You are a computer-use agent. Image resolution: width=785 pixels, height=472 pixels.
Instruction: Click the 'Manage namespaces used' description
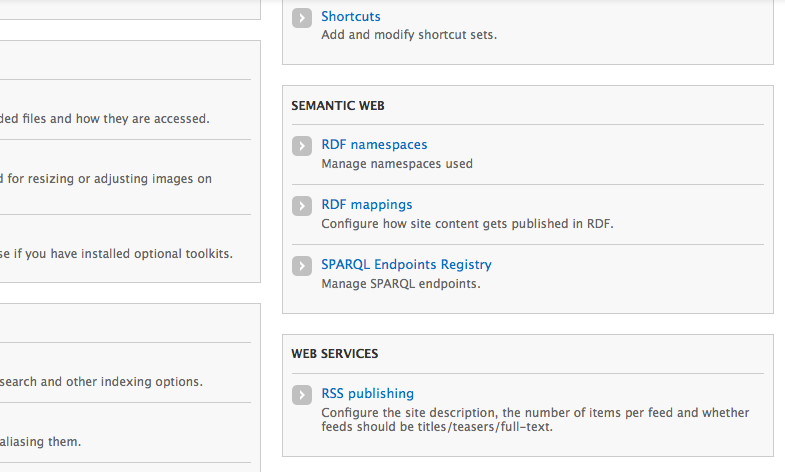click(x=397, y=164)
